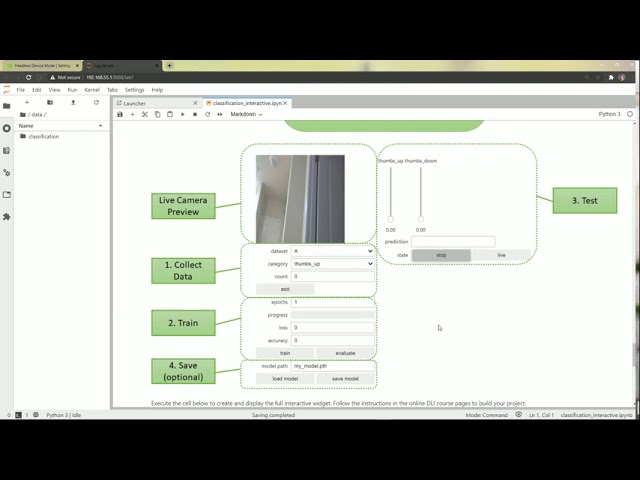Click the JupyterLab logo in menu bar
The image size is (640, 480).
coord(7,90)
